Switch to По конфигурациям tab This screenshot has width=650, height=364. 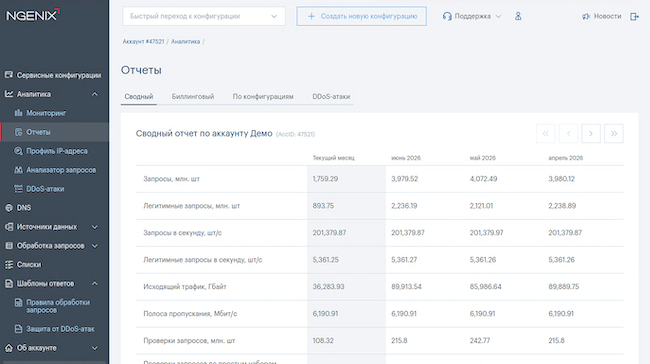pyautogui.click(x=263, y=97)
